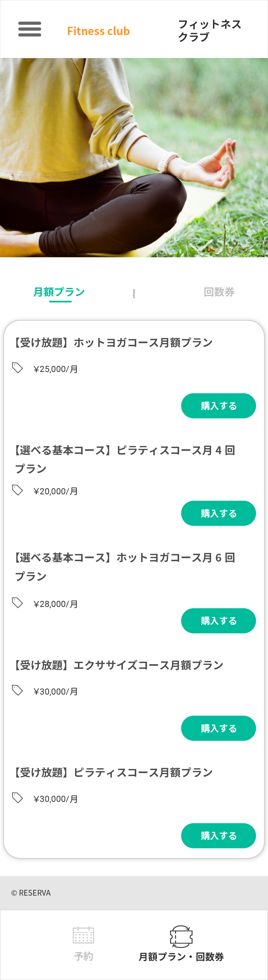Click last price tag icon by ピラティス月額プラン

pyautogui.click(x=18, y=798)
